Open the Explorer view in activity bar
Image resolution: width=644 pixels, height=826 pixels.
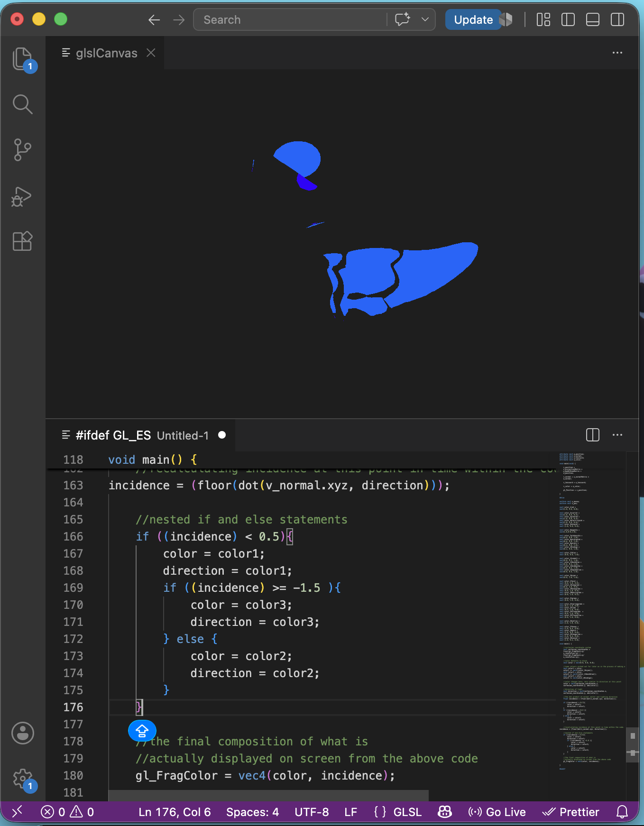click(x=22, y=59)
